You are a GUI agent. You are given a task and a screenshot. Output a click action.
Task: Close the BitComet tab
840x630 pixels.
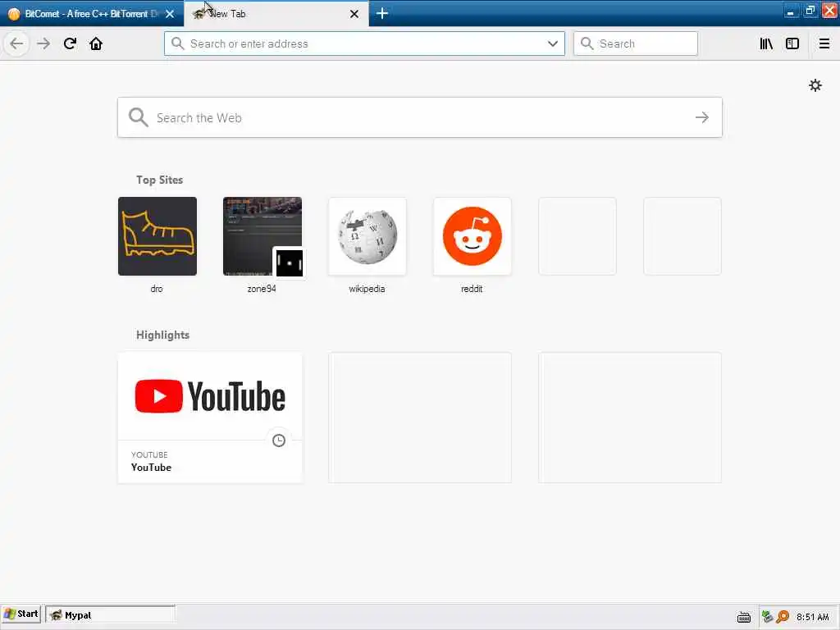pos(170,14)
